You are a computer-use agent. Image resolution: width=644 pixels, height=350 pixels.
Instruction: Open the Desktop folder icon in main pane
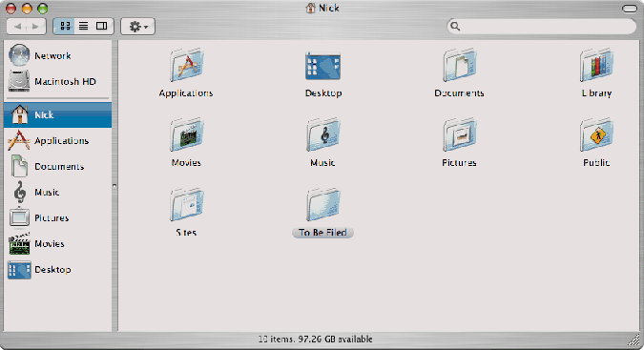tap(322, 66)
